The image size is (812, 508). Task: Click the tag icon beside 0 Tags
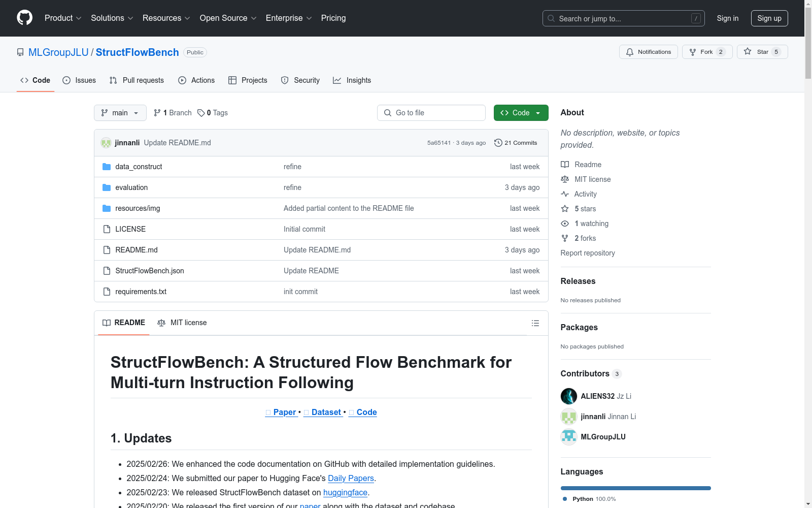(201, 113)
